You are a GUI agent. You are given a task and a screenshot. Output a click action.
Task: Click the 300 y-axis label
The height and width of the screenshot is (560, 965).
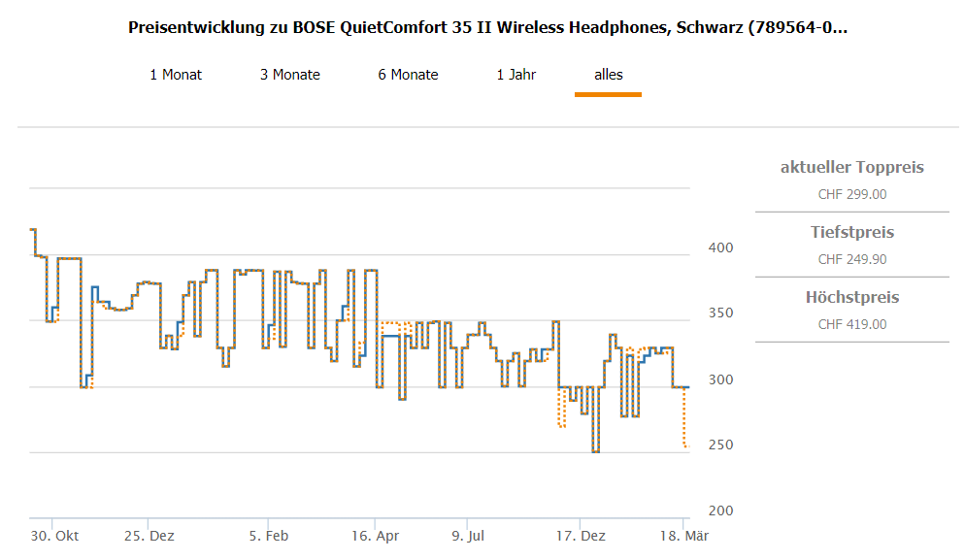pos(720,379)
